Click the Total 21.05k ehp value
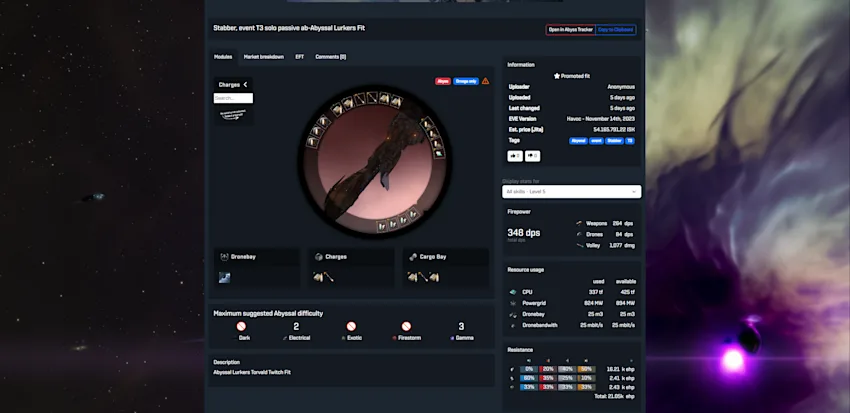850x413 pixels. click(x=615, y=396)
